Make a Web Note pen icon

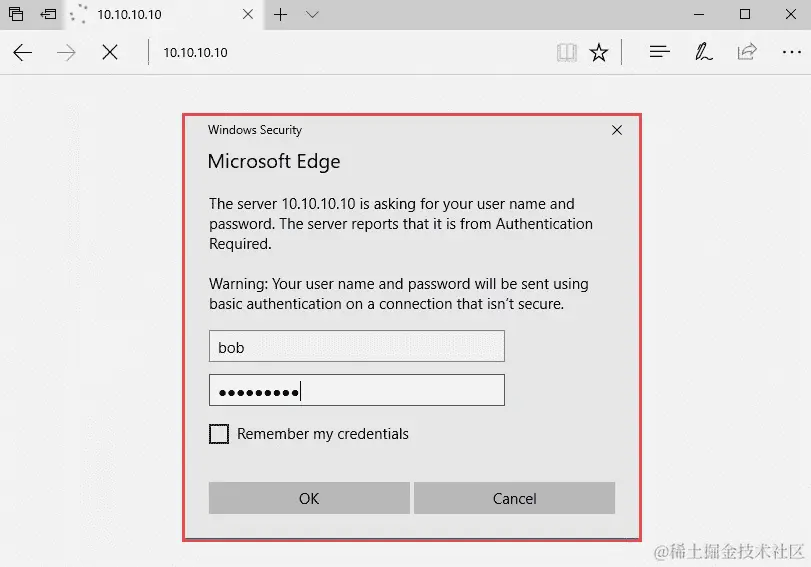703,52
